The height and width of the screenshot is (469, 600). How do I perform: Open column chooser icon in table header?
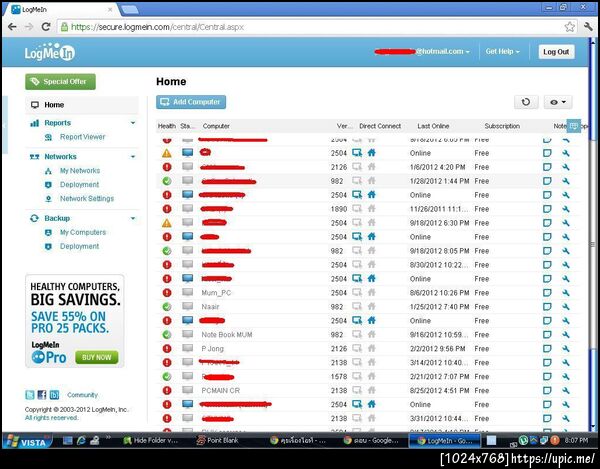tap(573, 126)
